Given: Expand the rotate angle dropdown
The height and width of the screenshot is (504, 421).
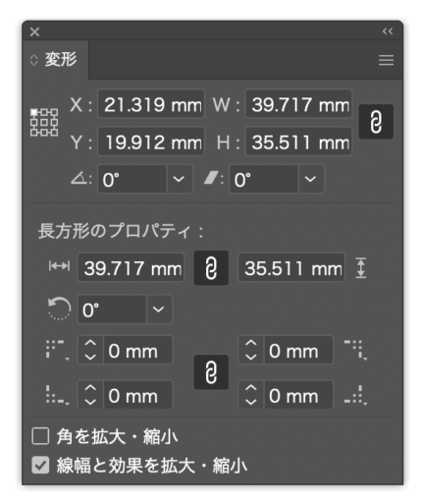Looking at the screenshot, I should click(179, 179).
